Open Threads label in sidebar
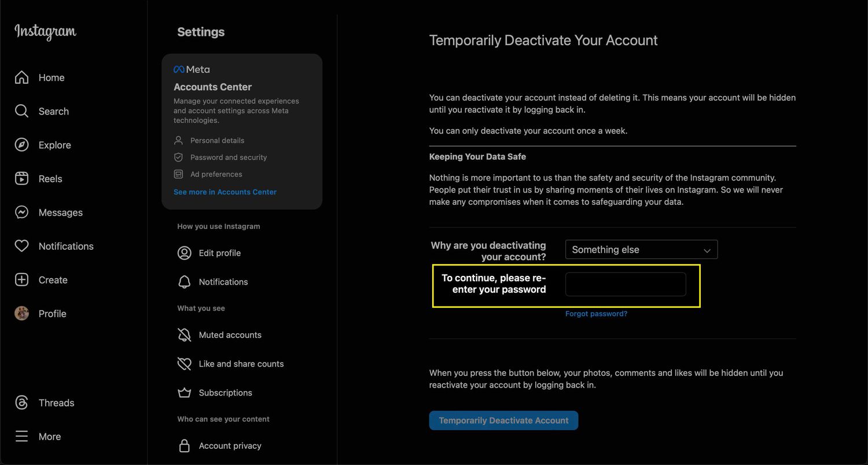The height and width of the screenshot is (465, 868). pos(57,403)
